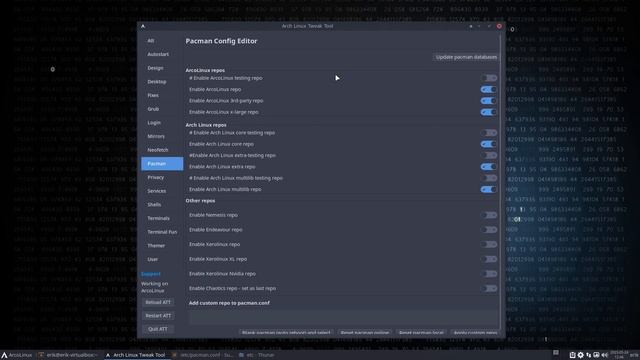Select the highlighted Pacman tab
Viewport: 640px width, 360px height.
click(162, 164)
